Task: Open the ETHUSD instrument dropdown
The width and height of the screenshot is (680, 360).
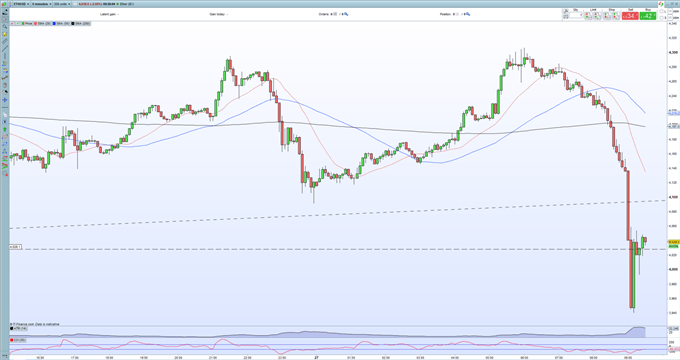Action: [21, 4]
